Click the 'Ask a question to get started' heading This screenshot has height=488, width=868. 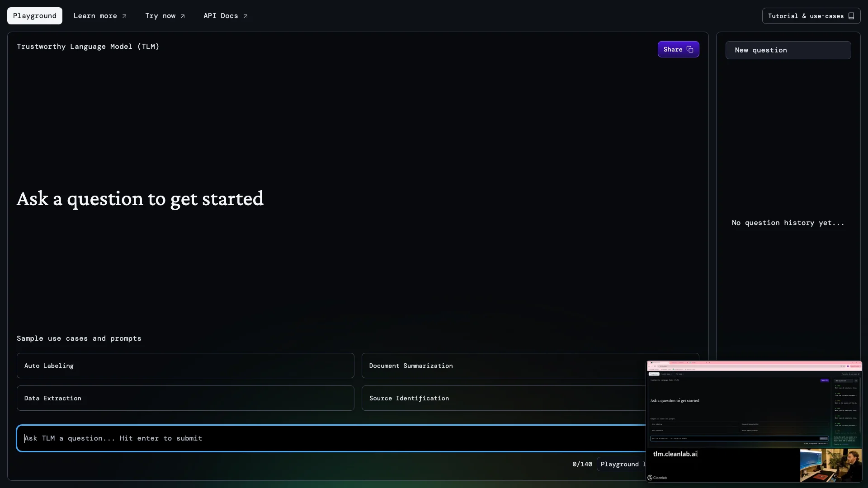(x=140, y=199)
